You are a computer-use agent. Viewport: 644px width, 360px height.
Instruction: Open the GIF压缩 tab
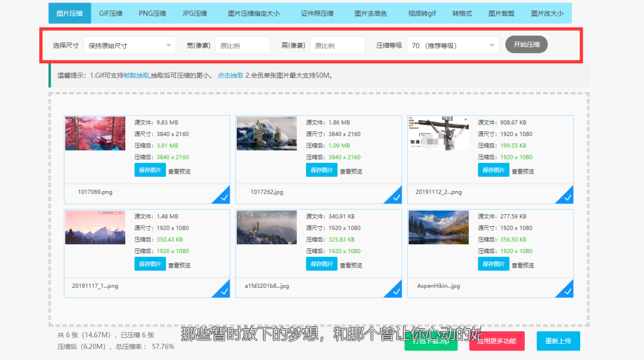[110, 13]
